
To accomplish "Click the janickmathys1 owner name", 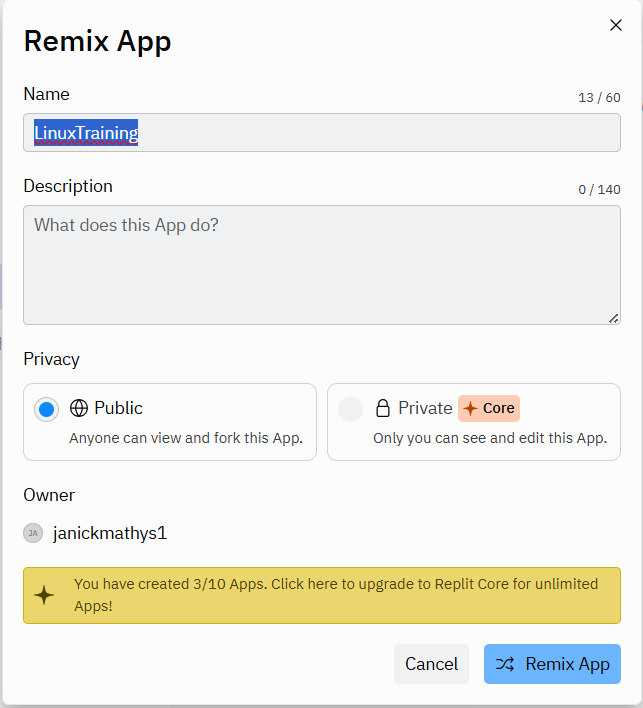I will (110, 533).
